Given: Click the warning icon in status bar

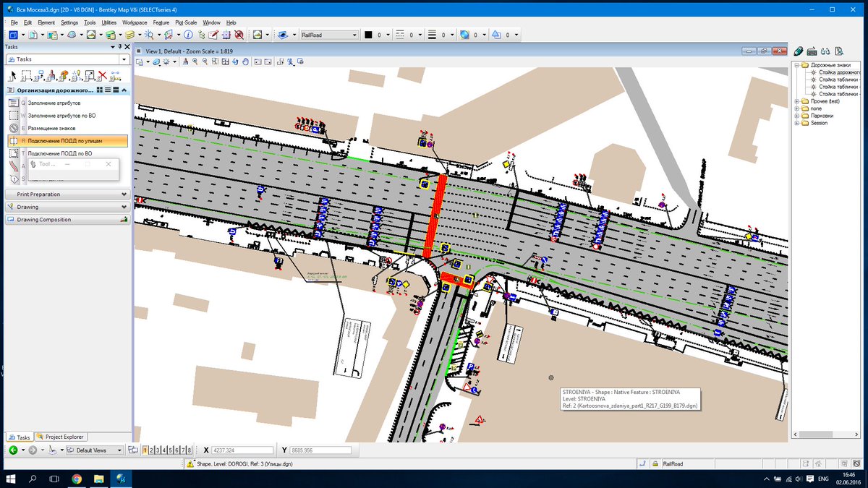Looking at the screenshot, I should 190,464.
